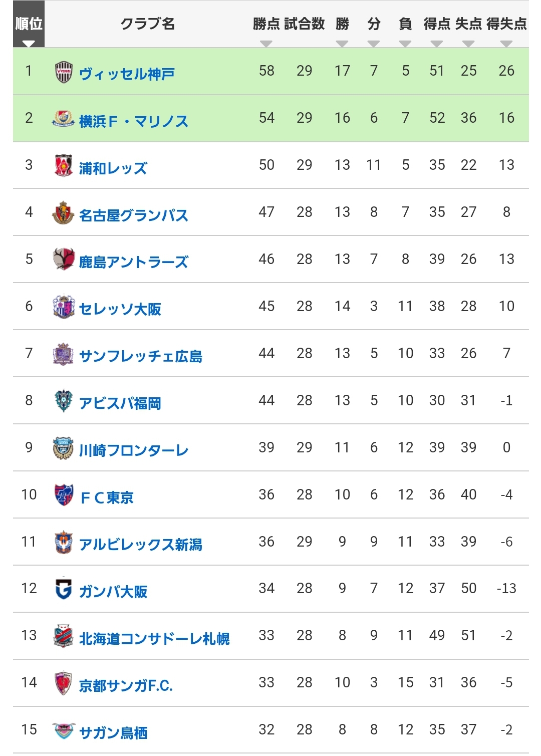Click the Gamba Osaka logo
Screen dimensions: 541x756
pos(64,589)
